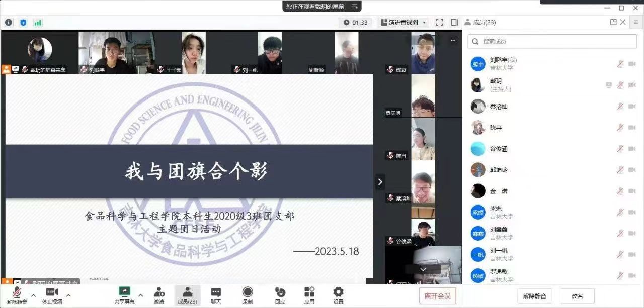Start recording with the 录制 icon
Image resolution: width=644 pixels, height=308 pixels.
(x=248, y=292)
